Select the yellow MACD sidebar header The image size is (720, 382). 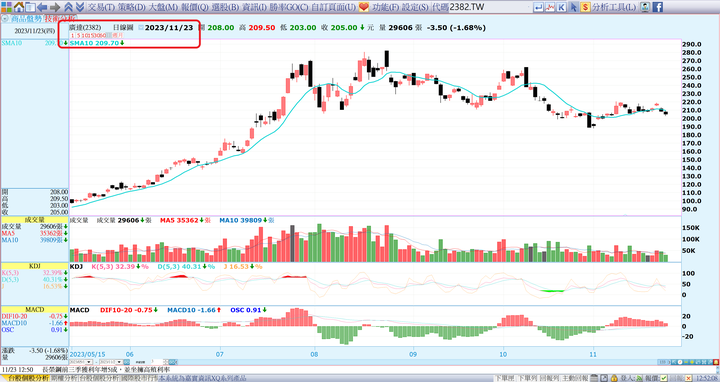click(35, 310)
